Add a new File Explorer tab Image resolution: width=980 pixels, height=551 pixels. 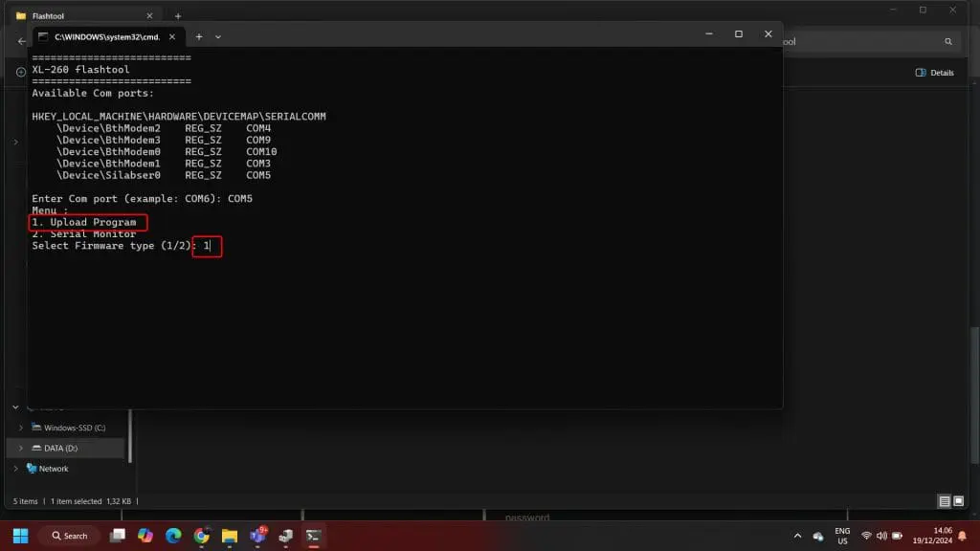(178, 15)
